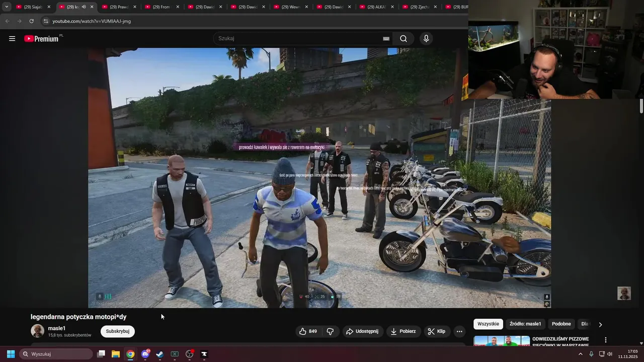Open masle1 channel avatar
The width and height of the screenshot is (644, 362).
click(38, 331)
